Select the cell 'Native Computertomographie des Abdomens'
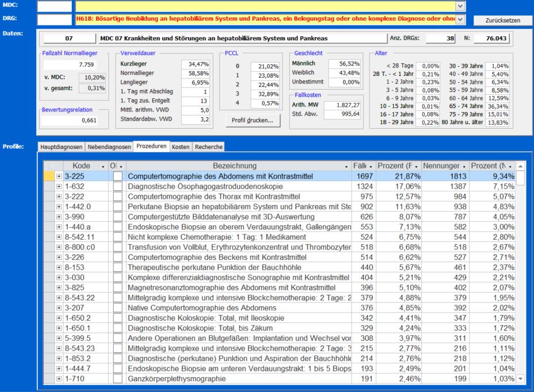This screenshot has width=534, height=392. [239, 308]
